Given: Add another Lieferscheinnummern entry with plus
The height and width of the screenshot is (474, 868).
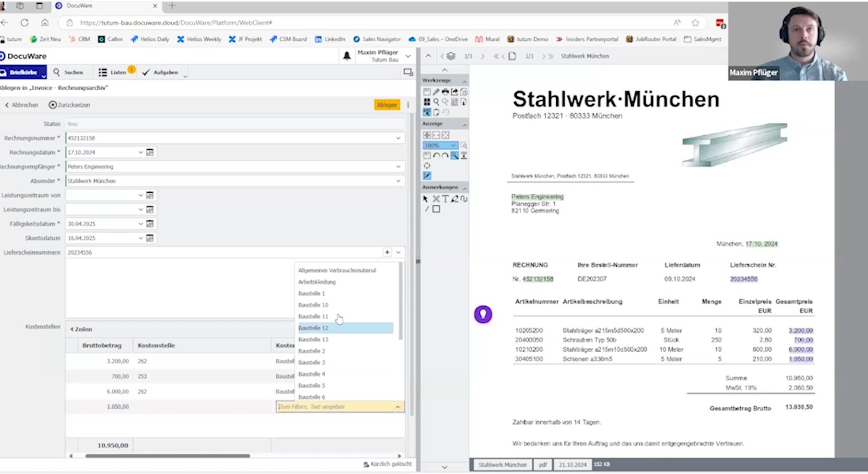Looking at the screenshot, I should 387,252.
